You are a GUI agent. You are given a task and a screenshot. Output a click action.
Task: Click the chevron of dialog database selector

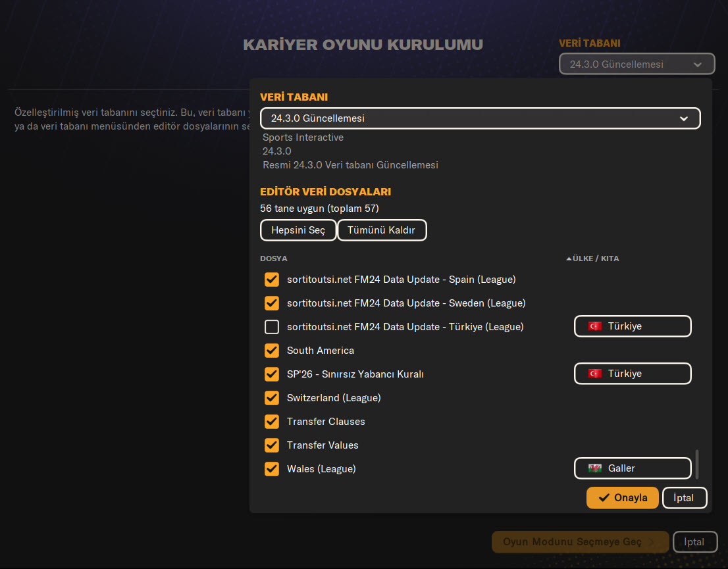coord(684,118)
